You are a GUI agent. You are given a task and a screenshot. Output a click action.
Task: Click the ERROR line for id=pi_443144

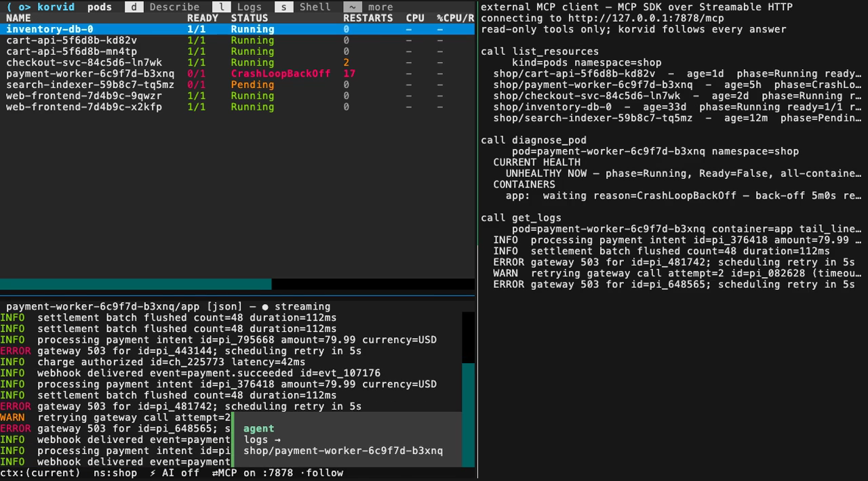(x=181, y=351)
